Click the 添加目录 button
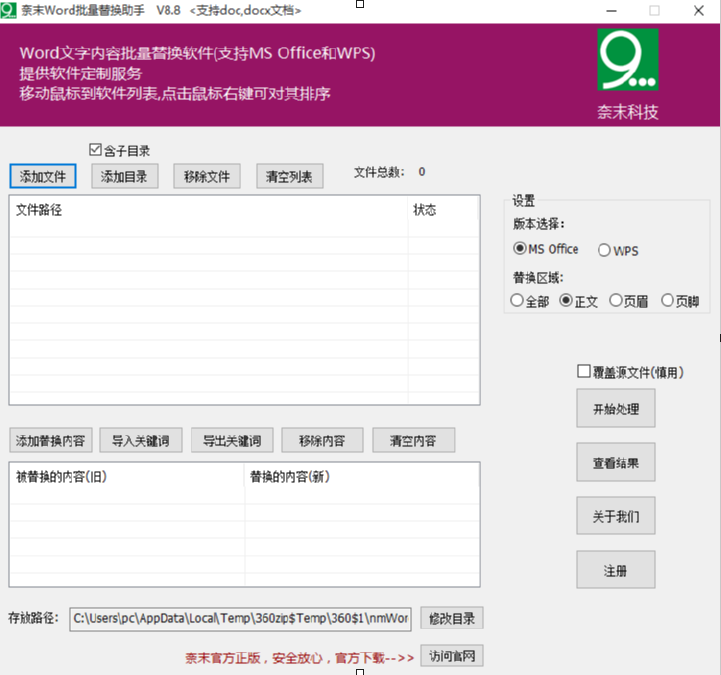The height and width of the screenshot is (675, 721). (x=125, y=176)
